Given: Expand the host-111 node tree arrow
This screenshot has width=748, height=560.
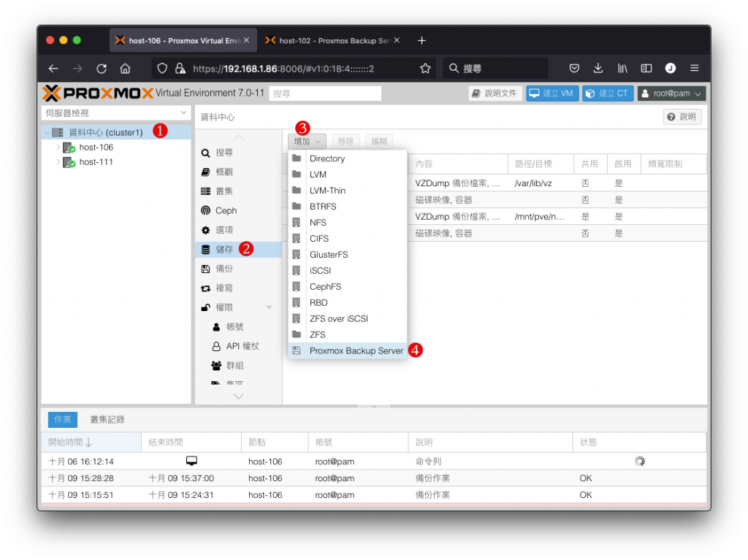Looking at the screenshot, I should (58, 162).
